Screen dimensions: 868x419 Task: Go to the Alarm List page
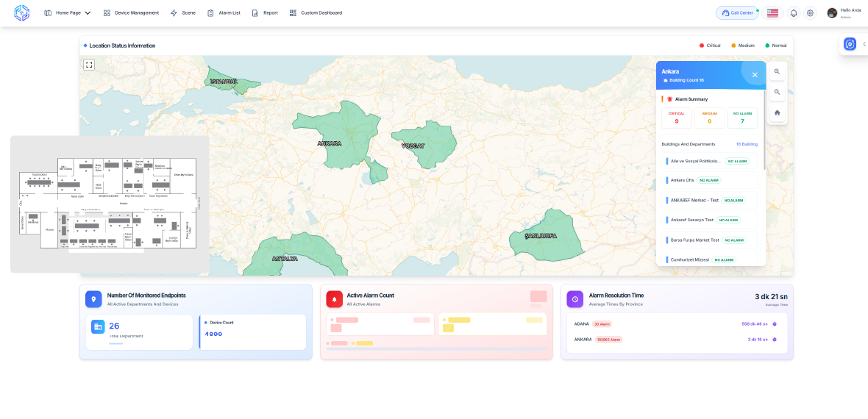pos(224,13)
